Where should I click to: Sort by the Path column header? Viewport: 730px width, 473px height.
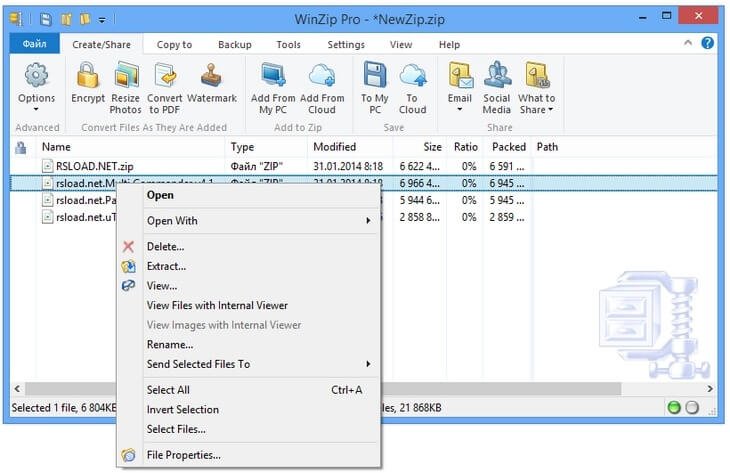pyautogui.click(x=547, y=147)
